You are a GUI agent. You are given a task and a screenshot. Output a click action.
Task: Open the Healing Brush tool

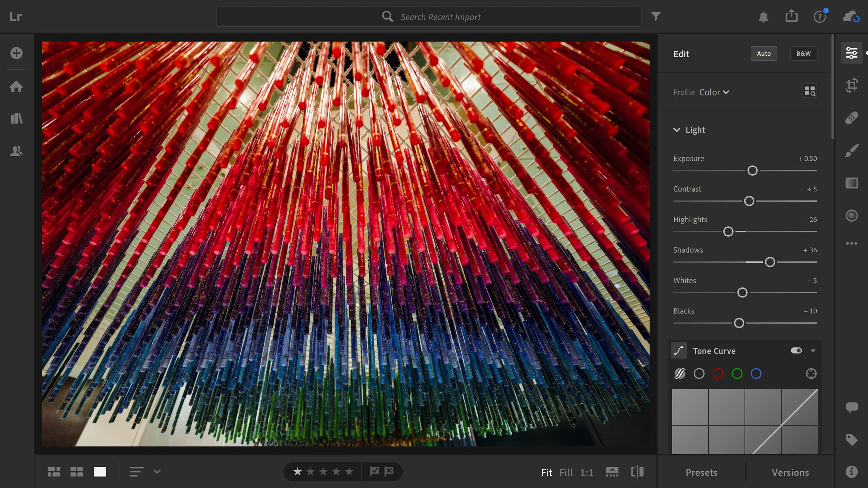tap(851, 118)
